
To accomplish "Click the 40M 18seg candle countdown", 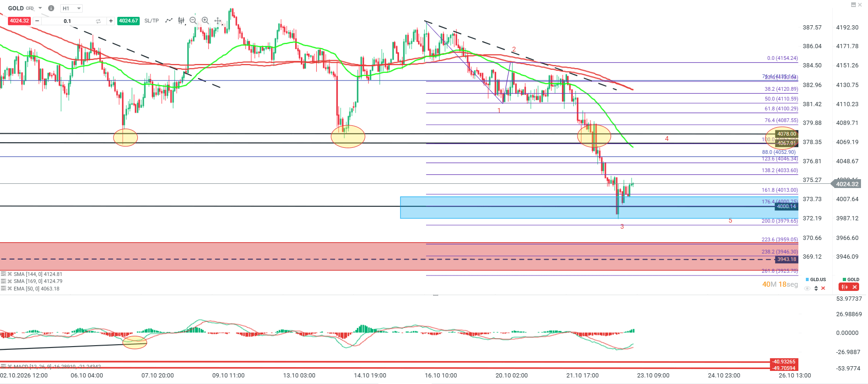I will click(780, 284).
